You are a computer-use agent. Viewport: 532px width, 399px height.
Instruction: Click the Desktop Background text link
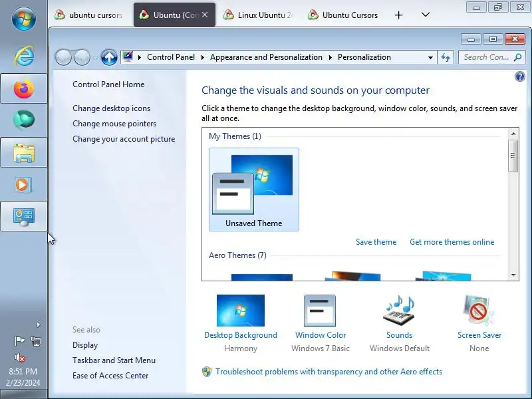click(241, 335)
